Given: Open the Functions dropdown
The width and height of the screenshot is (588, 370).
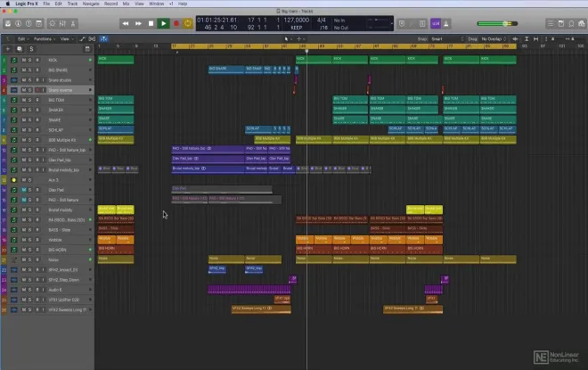Looking at the screenshot, I should [45, 39].
